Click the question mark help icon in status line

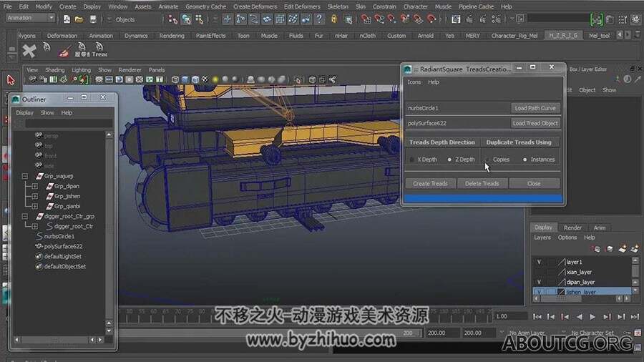[x=319, y=19]
